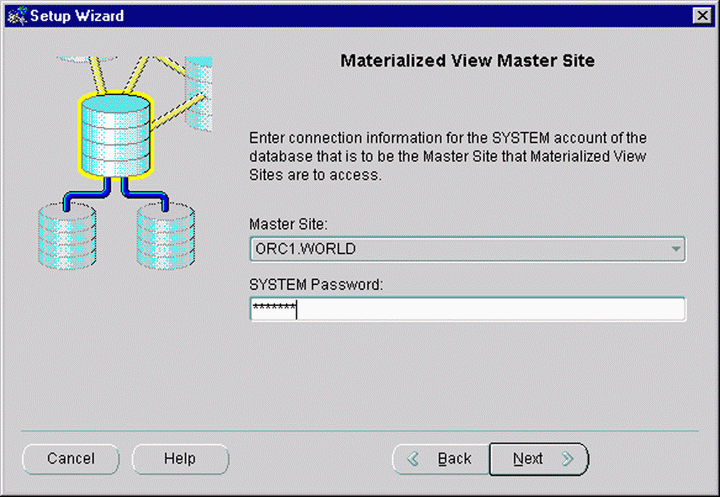Image resolution: width=720 pixels, height=497 pixels.
Task: Click the "SYSTEM Password:" label
Action: pyautogui.click(x=316, y=285)
